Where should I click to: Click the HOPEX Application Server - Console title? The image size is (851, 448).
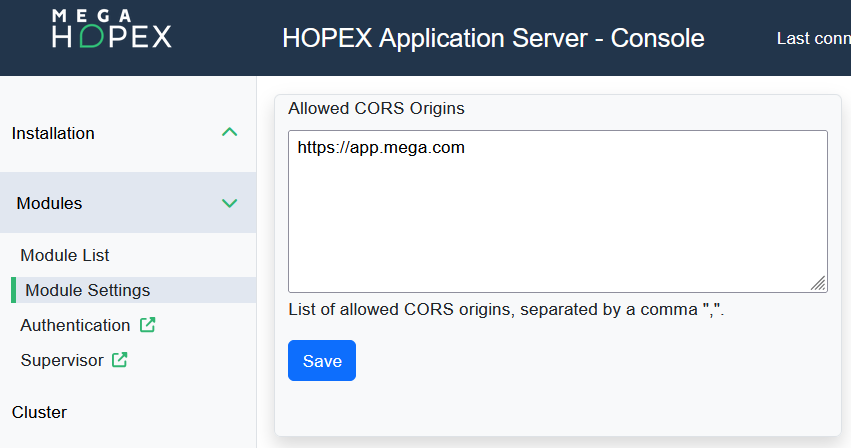pos(493,38)
